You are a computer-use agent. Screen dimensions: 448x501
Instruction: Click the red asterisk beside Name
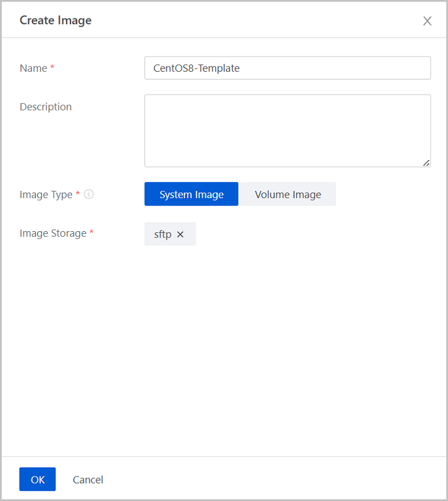tap(53, 68)
